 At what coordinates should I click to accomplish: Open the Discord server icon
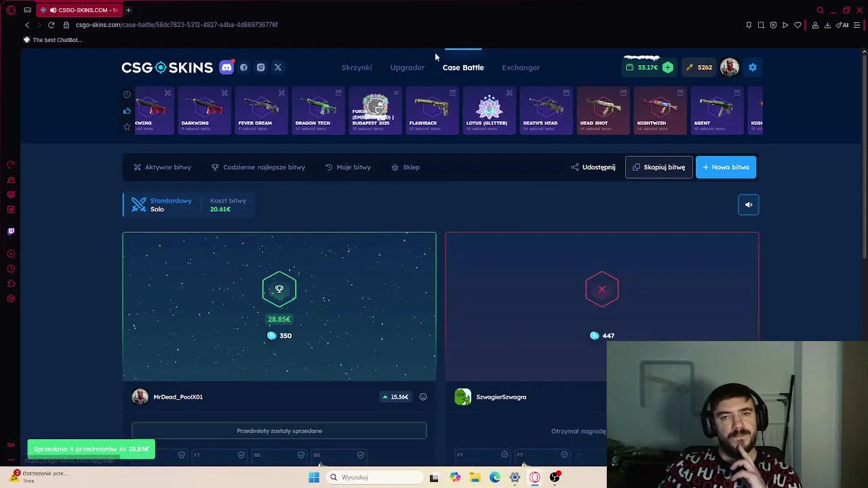click(x=226, y=67)
